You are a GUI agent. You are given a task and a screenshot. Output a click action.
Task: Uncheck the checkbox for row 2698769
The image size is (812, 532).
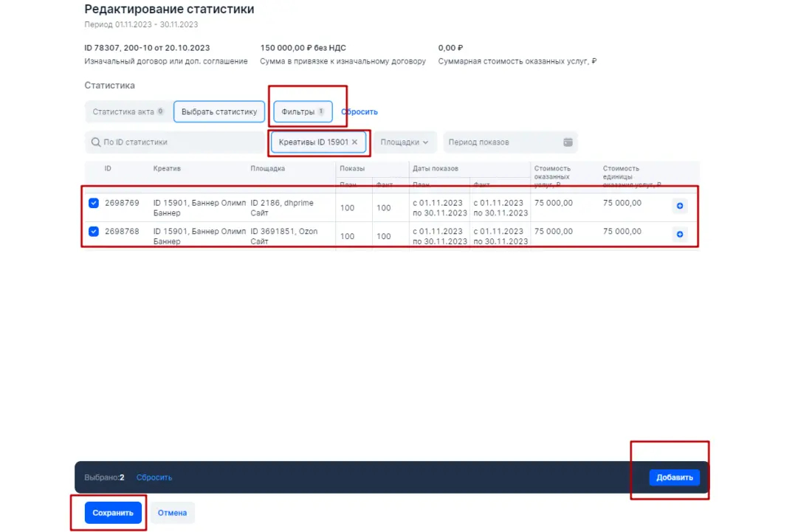point(94,203)
